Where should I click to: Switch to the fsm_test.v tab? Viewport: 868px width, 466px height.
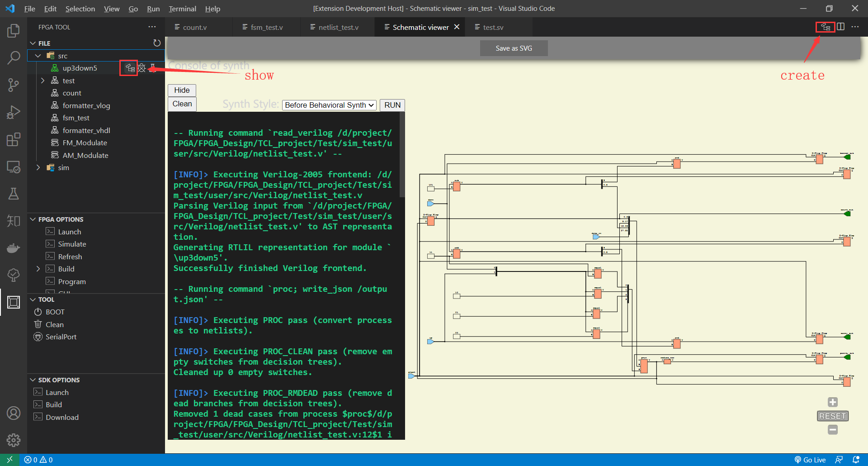[x=267, y=27]
